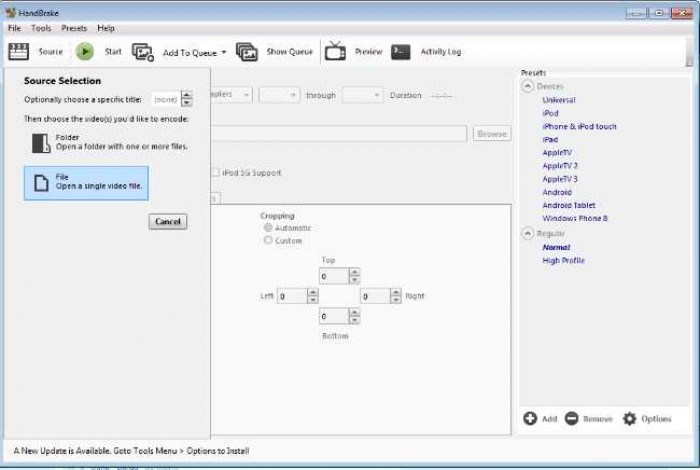Select the Windows Phone 8 preset
Image resolution: width=700 pixels, height=470 pixels.
point(575,218)
